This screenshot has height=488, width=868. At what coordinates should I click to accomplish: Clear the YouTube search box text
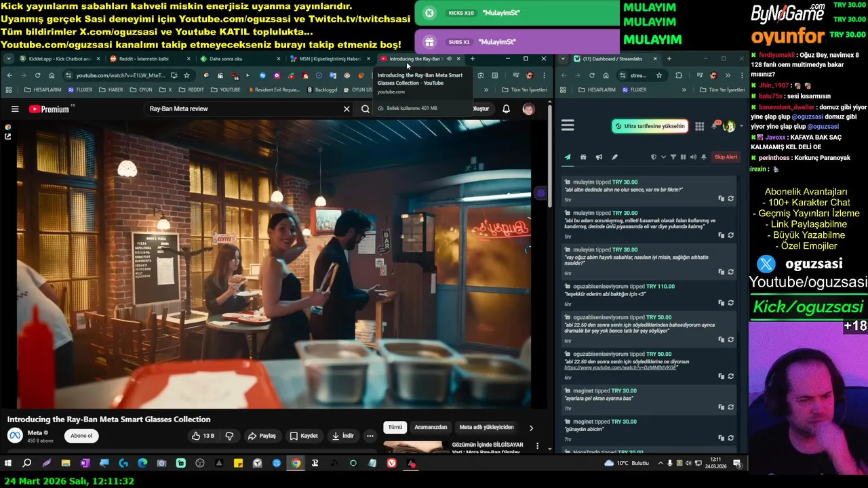point(347,108)
